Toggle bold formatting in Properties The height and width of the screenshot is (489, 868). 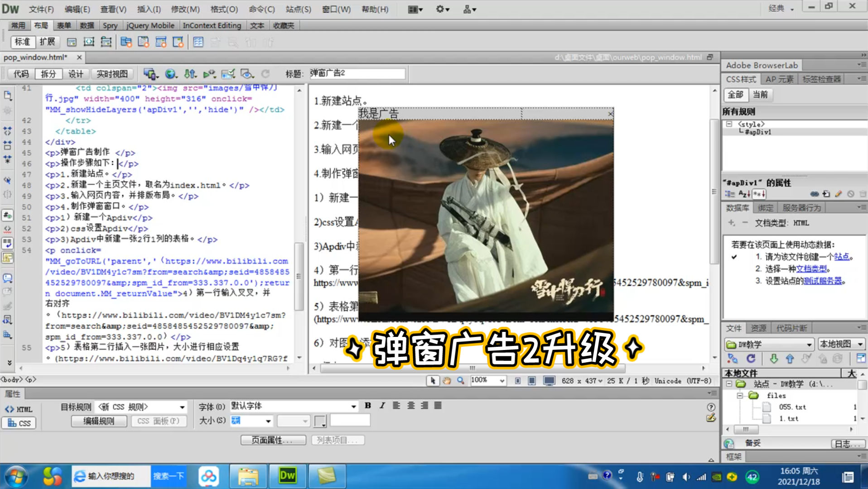(368, 406)
